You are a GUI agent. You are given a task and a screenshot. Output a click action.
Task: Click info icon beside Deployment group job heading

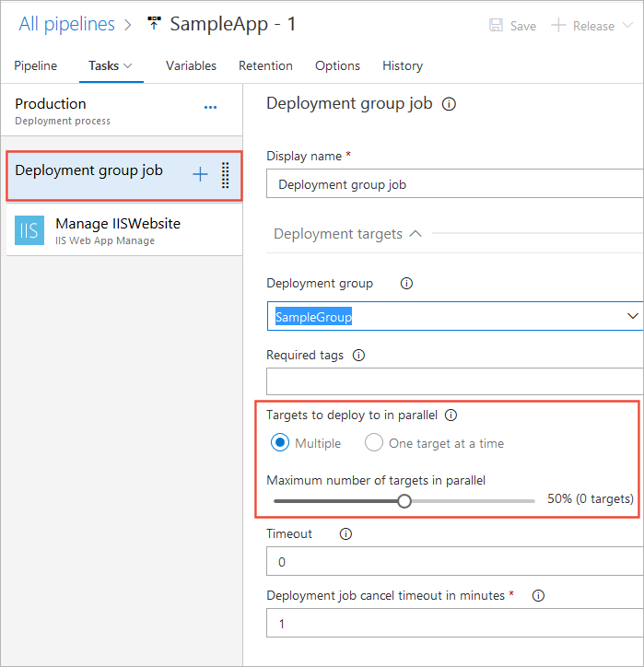[450, 104]
